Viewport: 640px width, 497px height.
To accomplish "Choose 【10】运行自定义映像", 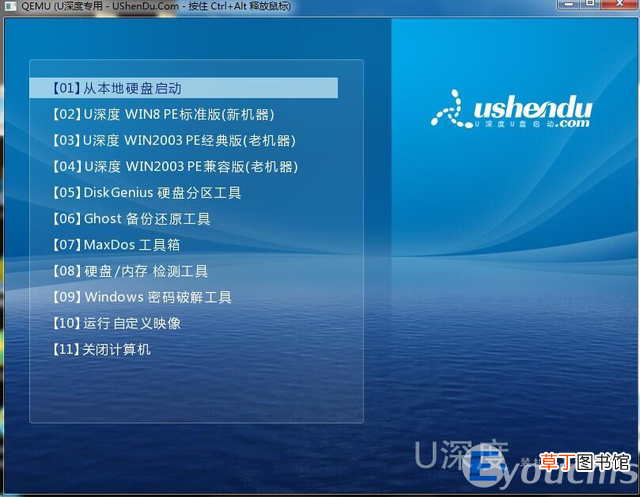I will pos(116,323).
